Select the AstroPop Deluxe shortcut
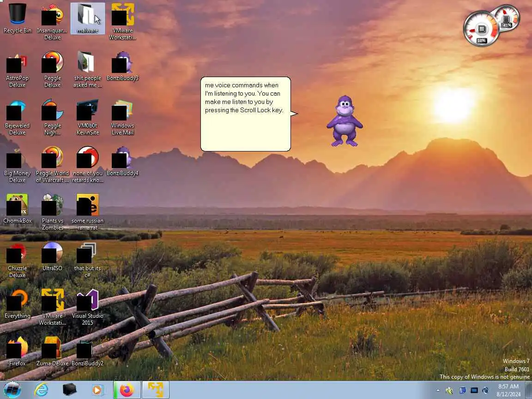This screenshot has width=532, height=399. (17, 70)
